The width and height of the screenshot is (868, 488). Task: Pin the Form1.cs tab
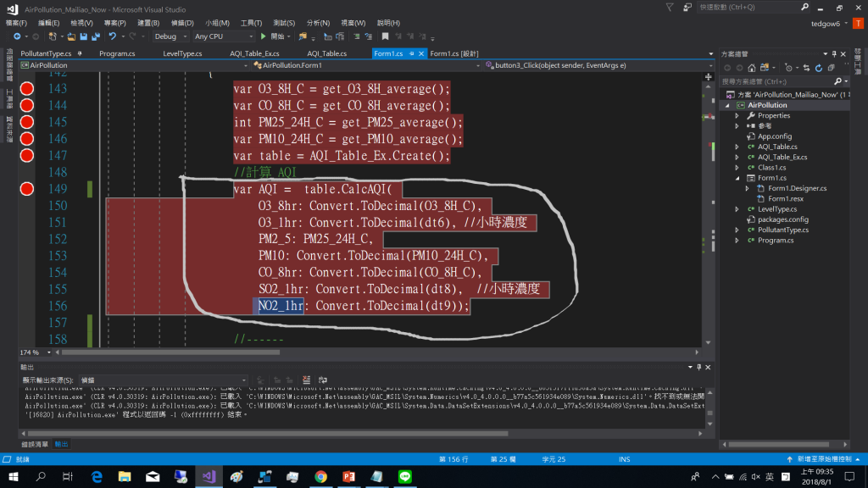coord(412,53)
